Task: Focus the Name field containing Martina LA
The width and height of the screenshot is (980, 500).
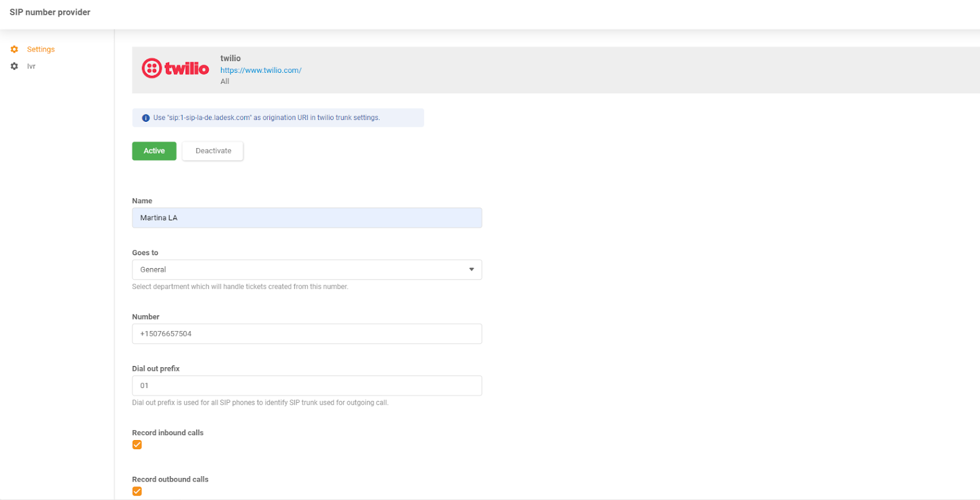Action: (x=306, y=218)
